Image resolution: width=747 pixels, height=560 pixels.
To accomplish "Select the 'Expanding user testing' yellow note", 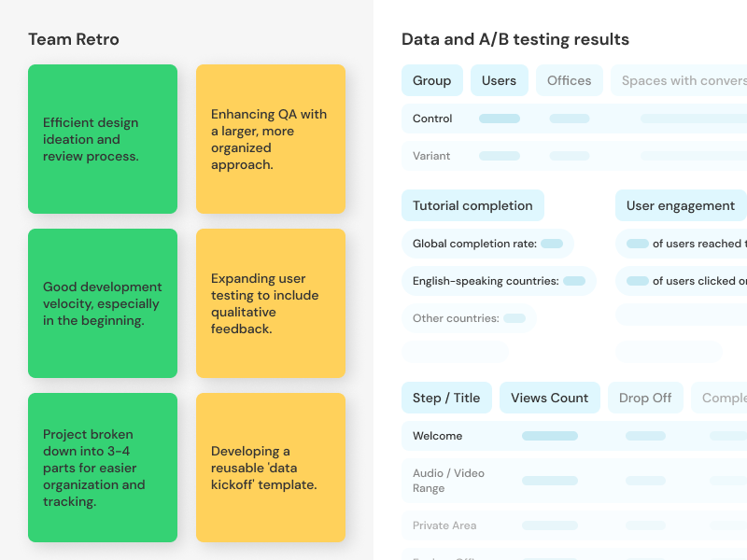I will pyautogui.click(x=271, y=303).
